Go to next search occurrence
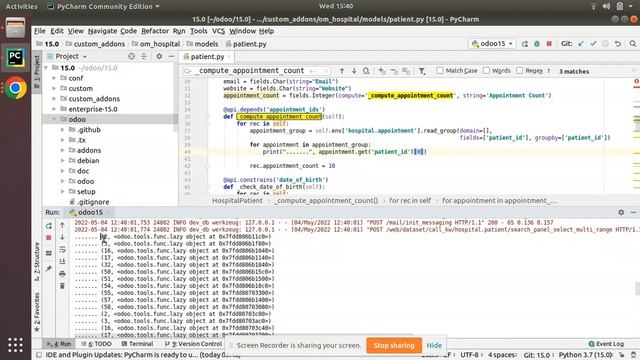640x360 pixels. pyautogui.click(x=354, y=71)
